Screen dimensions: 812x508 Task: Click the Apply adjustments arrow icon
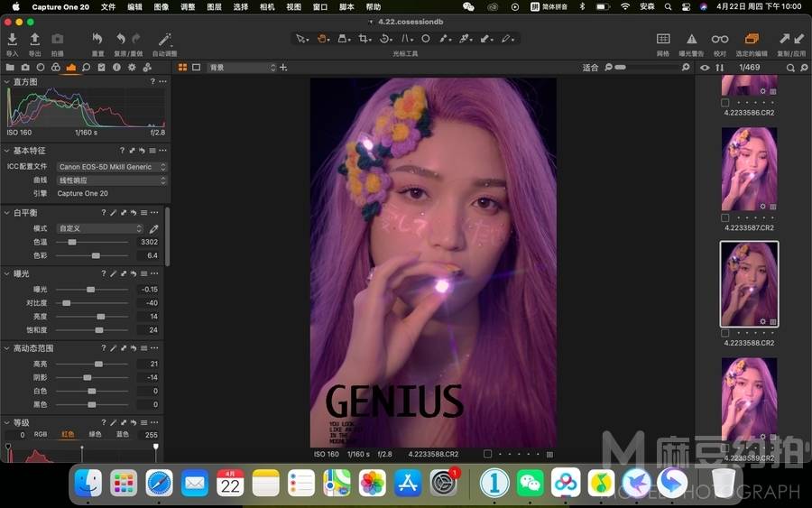798,38
